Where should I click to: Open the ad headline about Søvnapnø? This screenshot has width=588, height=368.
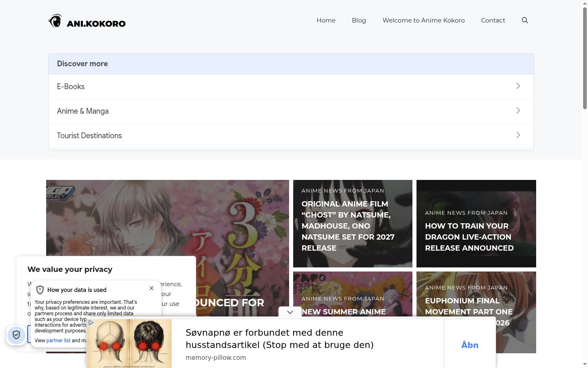tap(280, 339)
